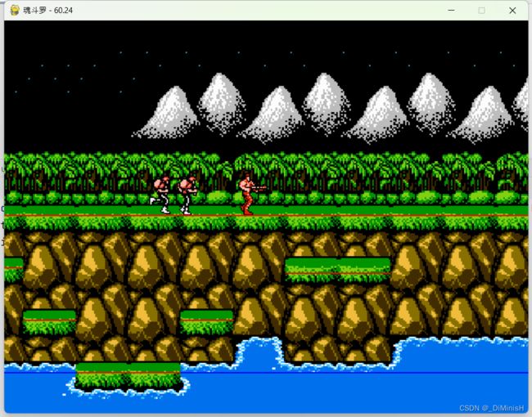The image size is (532, 417).
Task: Click the pygame icon in the title bar
Action: 15,10
